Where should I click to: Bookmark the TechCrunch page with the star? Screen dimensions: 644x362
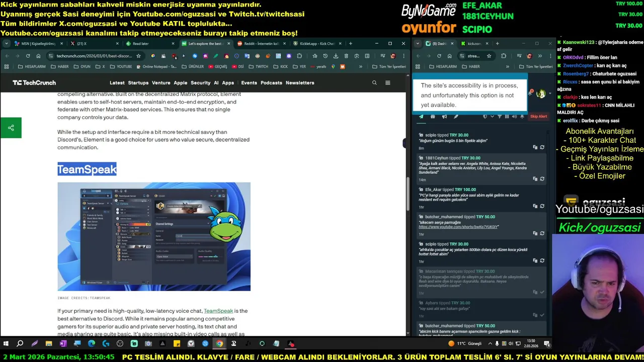[x=138, y=56]
